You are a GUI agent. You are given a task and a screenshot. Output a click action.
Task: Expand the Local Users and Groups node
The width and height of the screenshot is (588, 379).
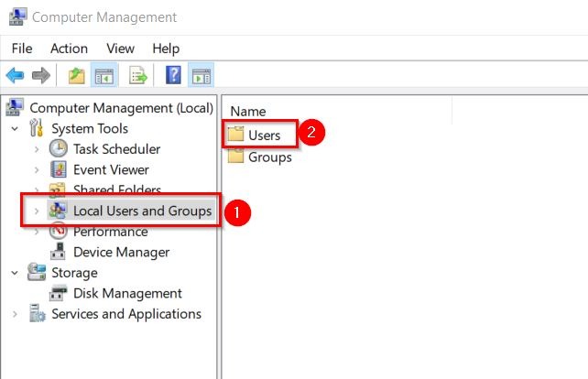[36, 211]
